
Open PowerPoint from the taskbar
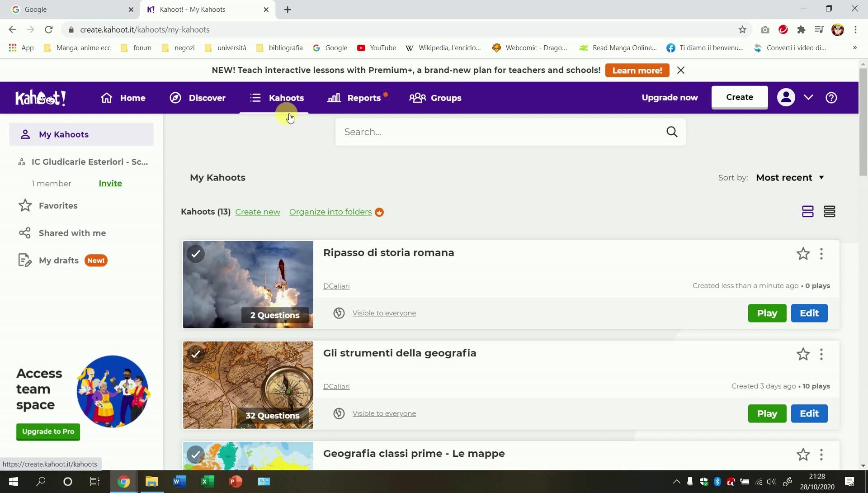point(235,482)
